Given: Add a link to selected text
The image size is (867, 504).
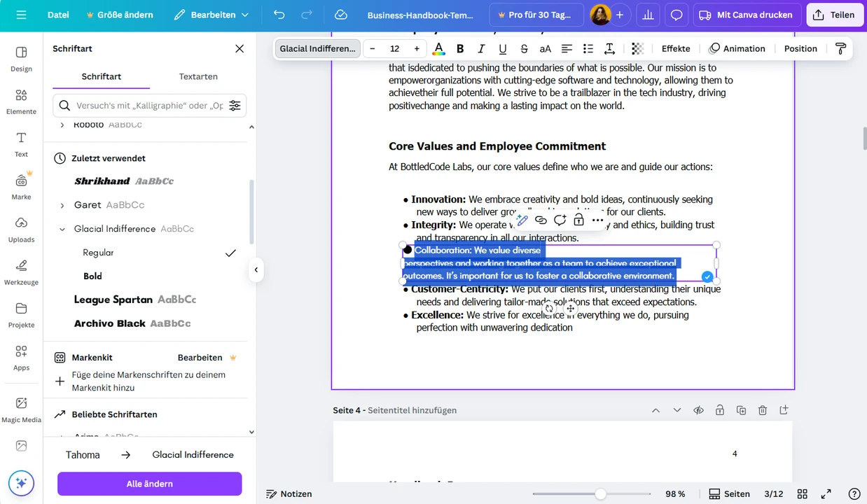Looking at the screenshot, I should click(541, 220).
